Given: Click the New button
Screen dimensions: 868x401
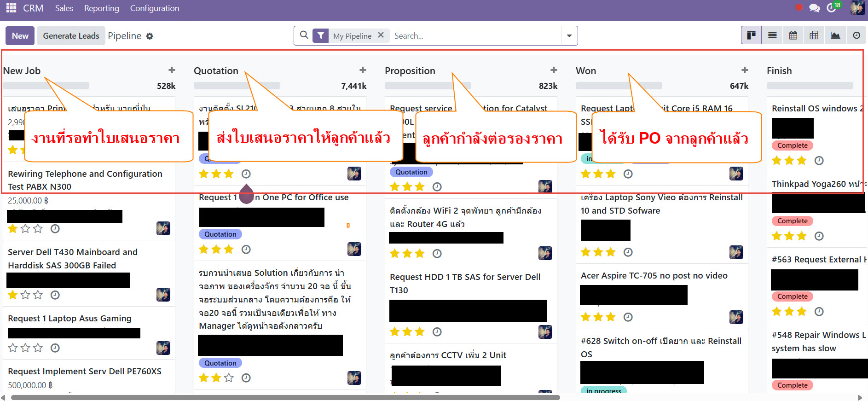Looking at the screenshot, I should [x=20, y=36].
